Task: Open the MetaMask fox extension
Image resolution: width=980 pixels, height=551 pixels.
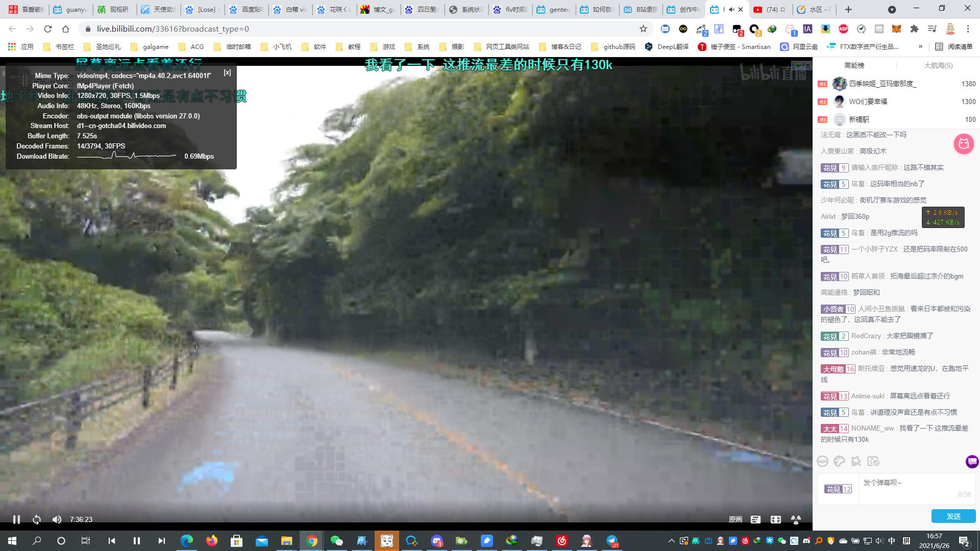Action: click(896, 29)
